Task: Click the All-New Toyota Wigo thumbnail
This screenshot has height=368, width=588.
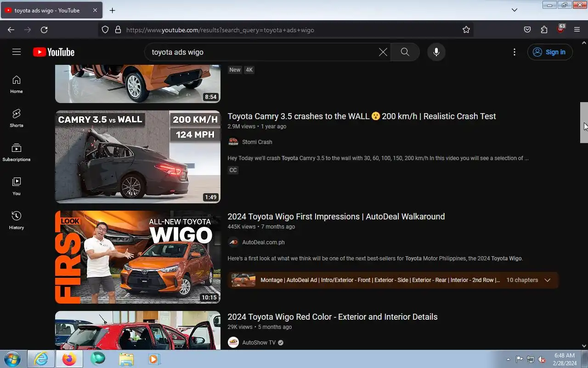Action: (138, 257)
